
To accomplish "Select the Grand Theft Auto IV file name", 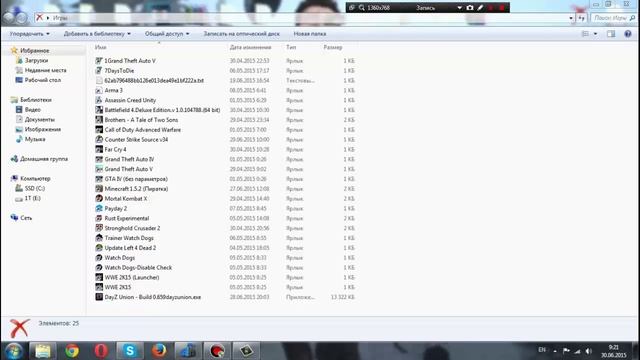I will [129, 159].
